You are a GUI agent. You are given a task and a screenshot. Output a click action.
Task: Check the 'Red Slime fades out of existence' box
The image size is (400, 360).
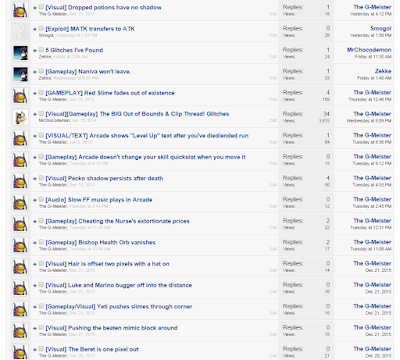[41, 92]
